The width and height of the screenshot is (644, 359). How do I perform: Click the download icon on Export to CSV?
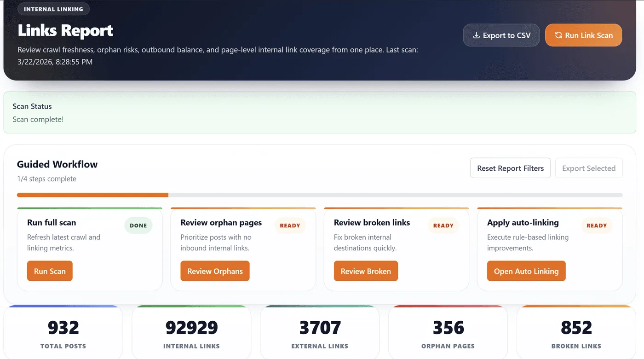(476, 35)
